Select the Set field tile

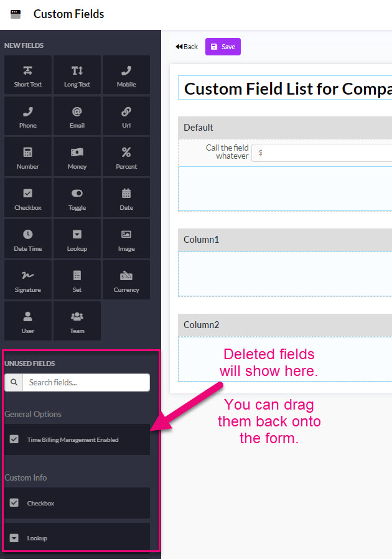tap(77, 280)
